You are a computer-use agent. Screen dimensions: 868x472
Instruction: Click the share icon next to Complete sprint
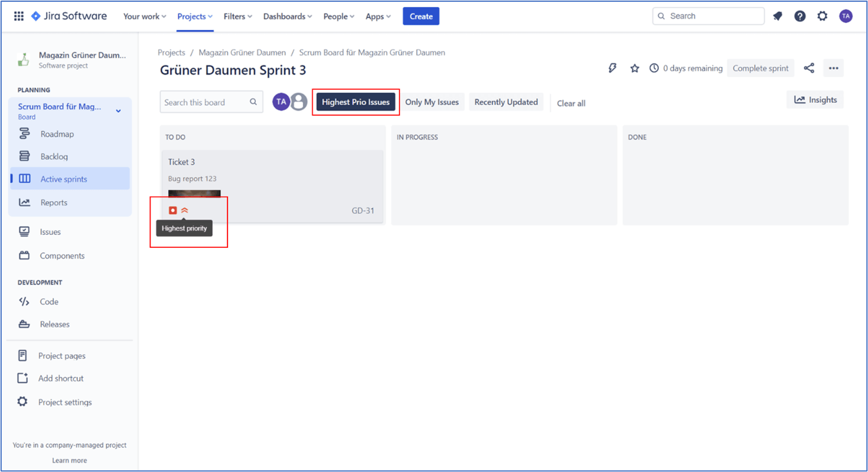[809, 69]
